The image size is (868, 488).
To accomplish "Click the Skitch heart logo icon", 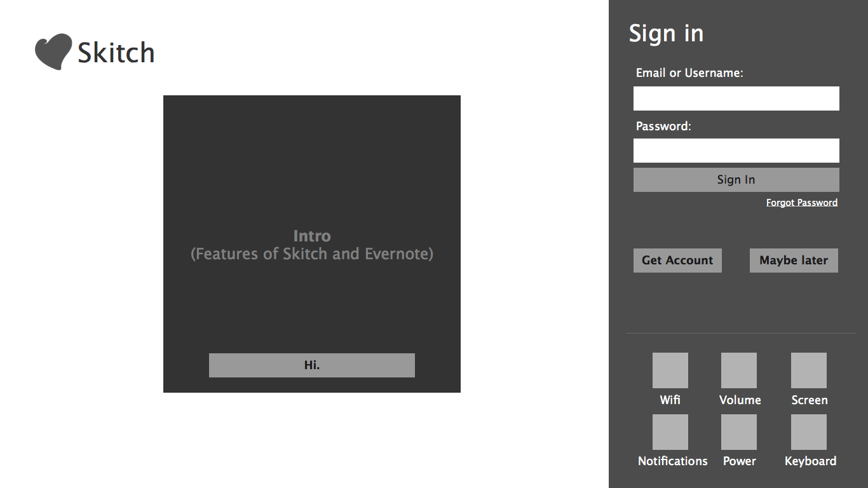I will pos(53,51).
